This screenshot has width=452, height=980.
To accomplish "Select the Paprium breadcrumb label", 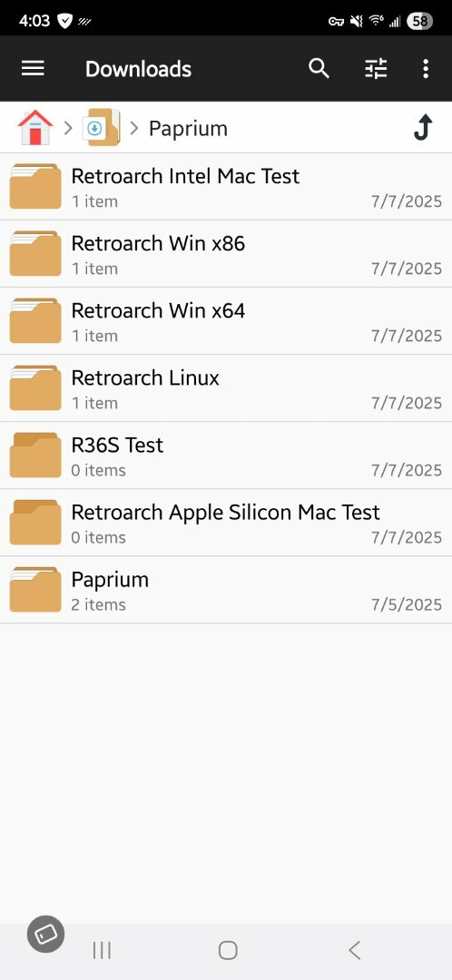I will click(188, 129).
